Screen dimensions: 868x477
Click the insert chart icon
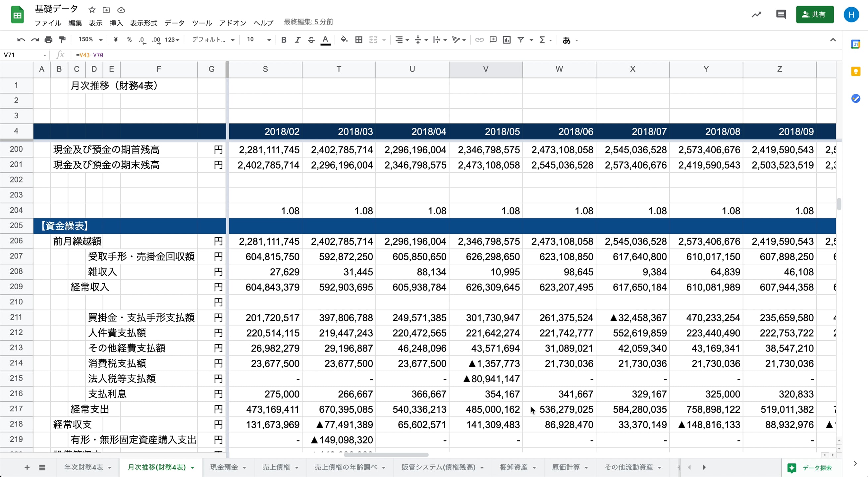pyautogui.click(x=507, y=40)
